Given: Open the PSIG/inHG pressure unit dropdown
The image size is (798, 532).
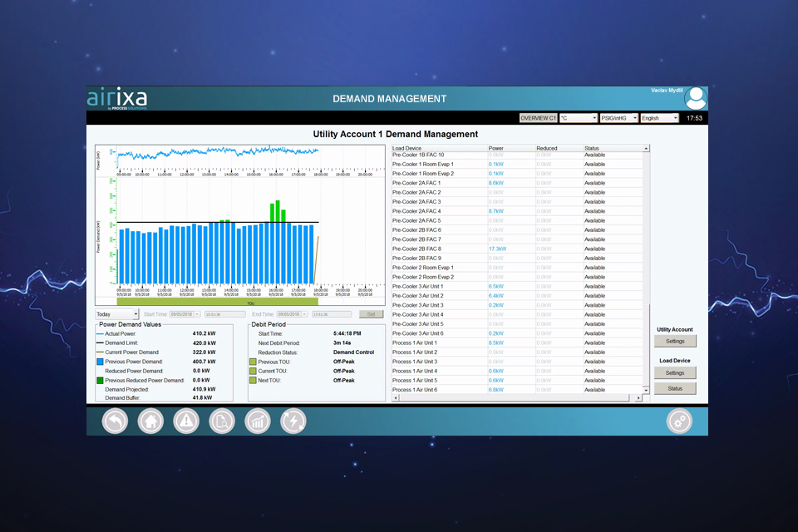Looking at the screenshot, I should [x=618, y=118].
